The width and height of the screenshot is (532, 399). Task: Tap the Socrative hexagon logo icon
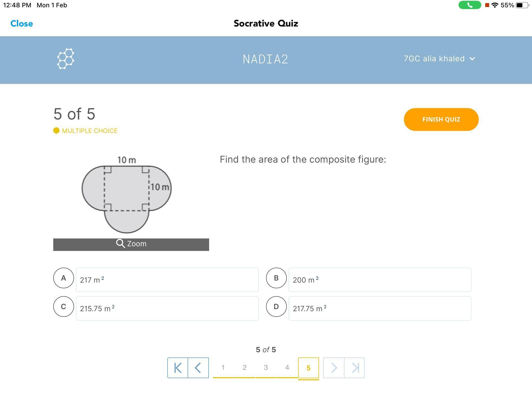[x=66, y=59]
